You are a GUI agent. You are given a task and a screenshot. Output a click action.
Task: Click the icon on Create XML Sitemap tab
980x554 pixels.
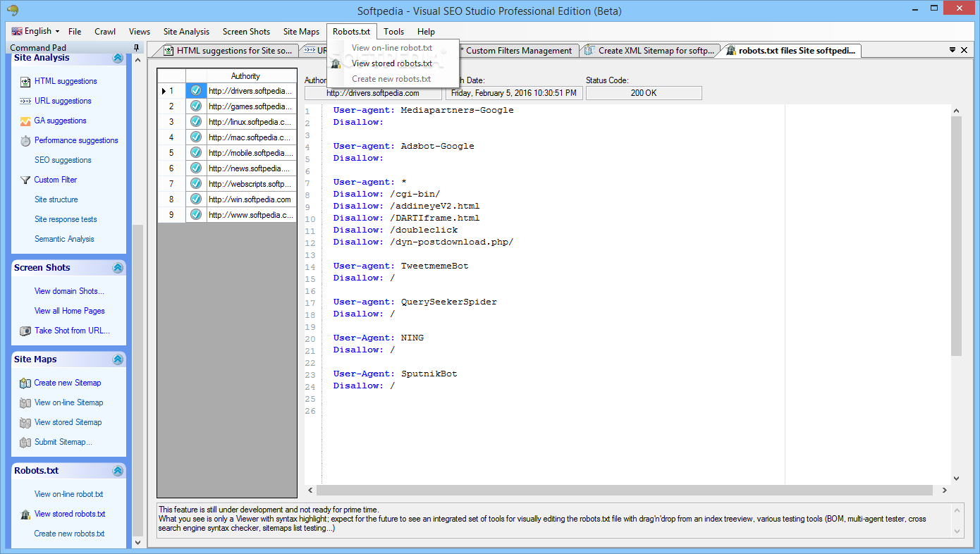point(590,51)
